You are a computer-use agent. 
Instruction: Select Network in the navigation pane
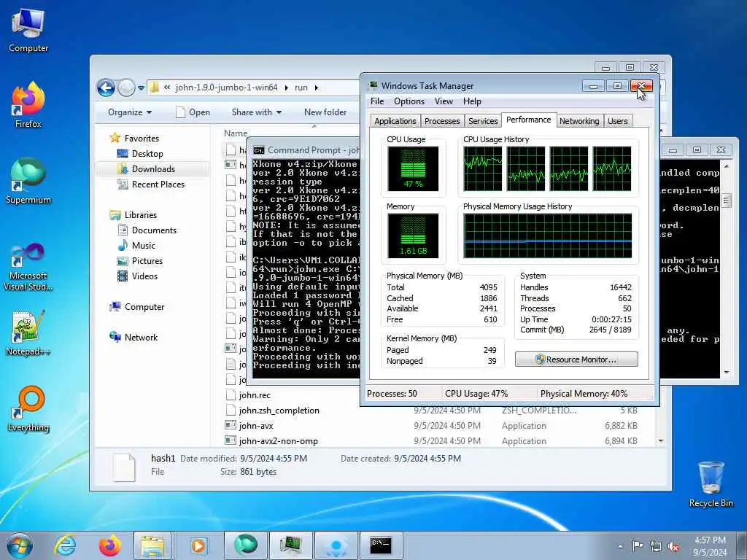(x=141, y=337)
